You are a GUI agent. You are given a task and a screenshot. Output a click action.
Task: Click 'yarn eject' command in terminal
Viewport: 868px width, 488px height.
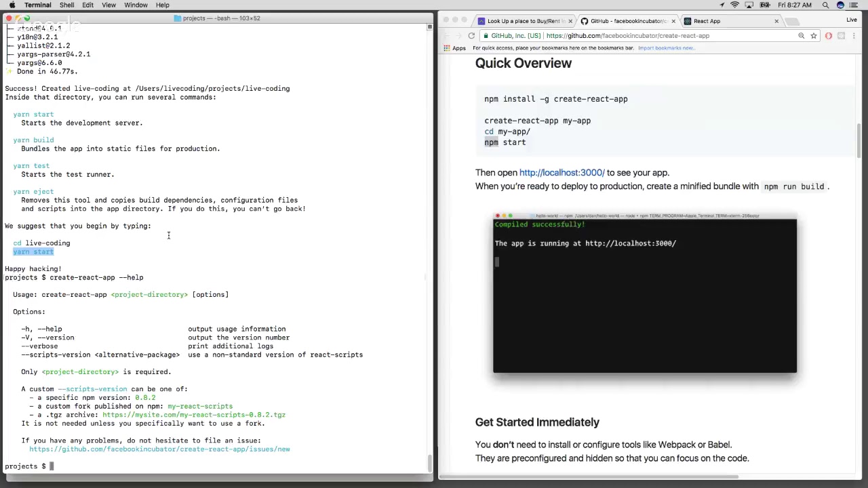coord(33,191)
